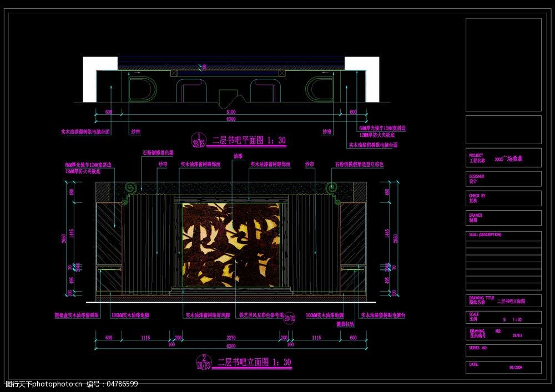Click the DESIGNER field in the title block
The image size is (555, 392).
coord(503,179)
